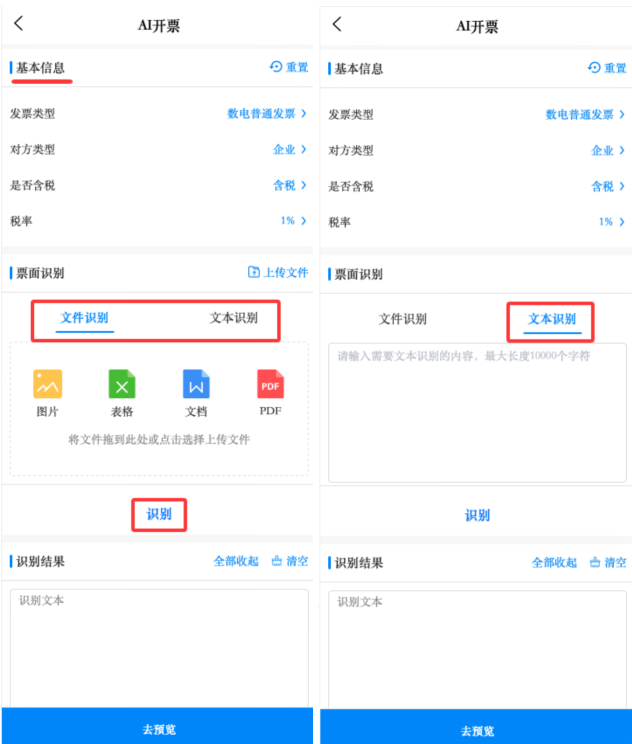The width and height of the screenshot is (632, 744).
Task: Collapse results with 全部收起 on left screen
Action: coord(236,561)
